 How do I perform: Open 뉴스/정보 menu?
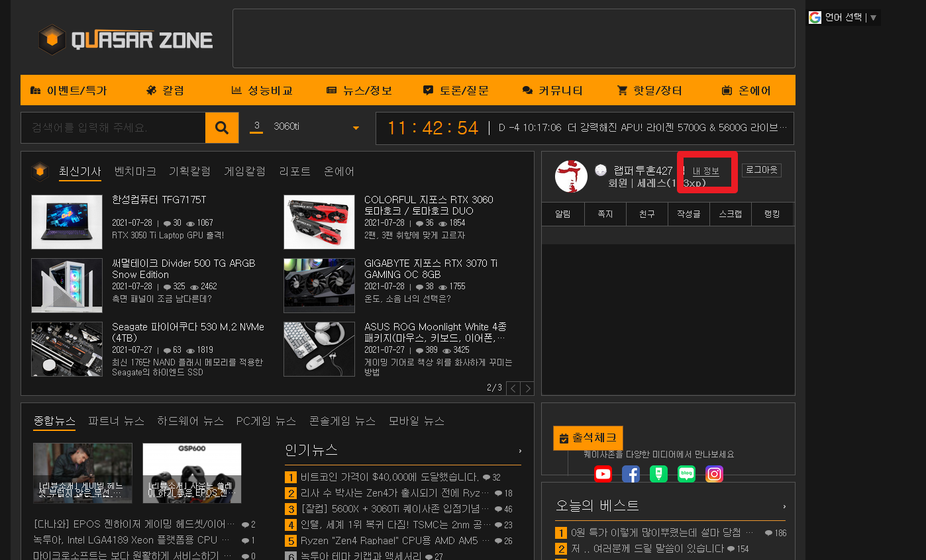(x=359, y=91)
